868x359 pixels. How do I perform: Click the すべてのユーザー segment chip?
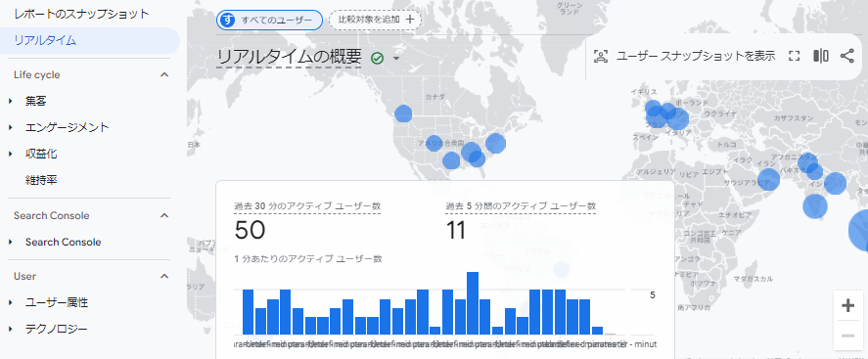269,20
